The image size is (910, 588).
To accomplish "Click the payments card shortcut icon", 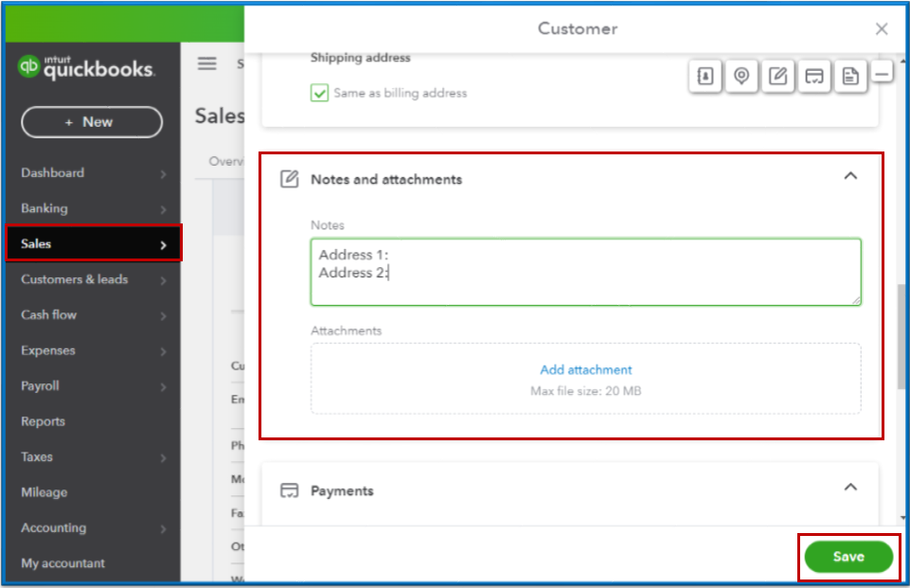I will pos(813,77).
